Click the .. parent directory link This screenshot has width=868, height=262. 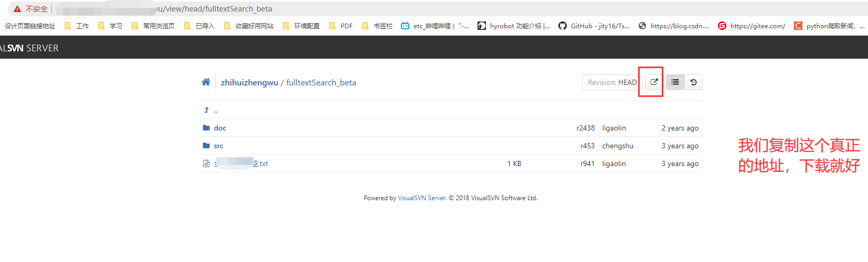tap(216, 110)
